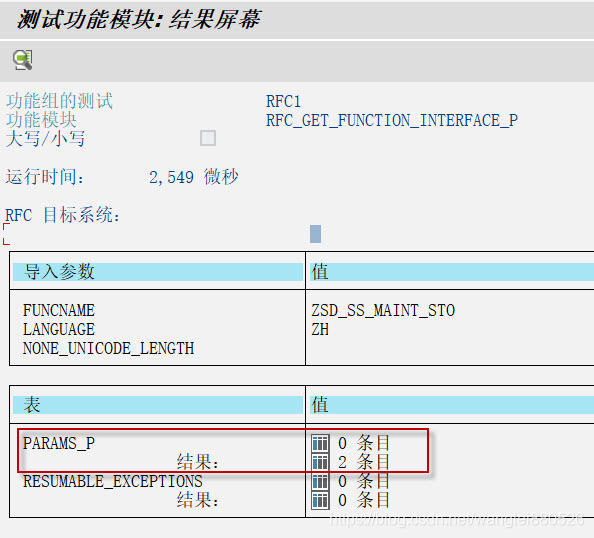Toggle the 大写/小写 checkbox
The width and height of the screenshot is (594, 538).
(208, 138)
